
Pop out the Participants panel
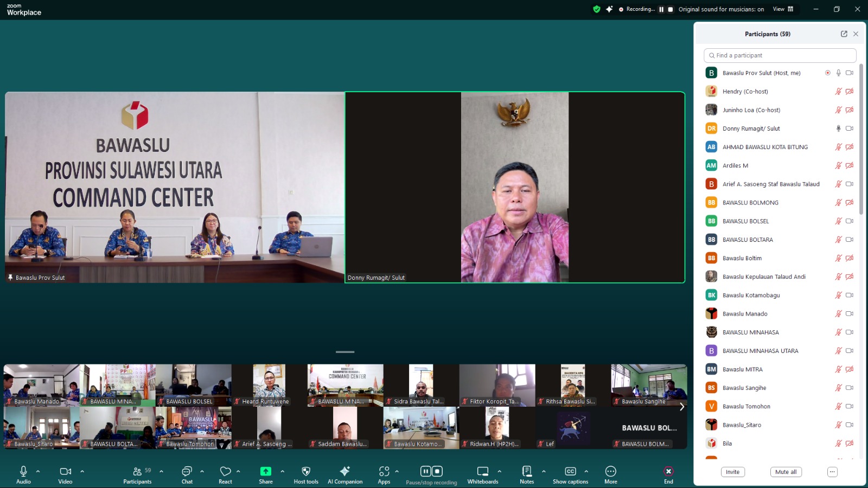coord(844,34)
